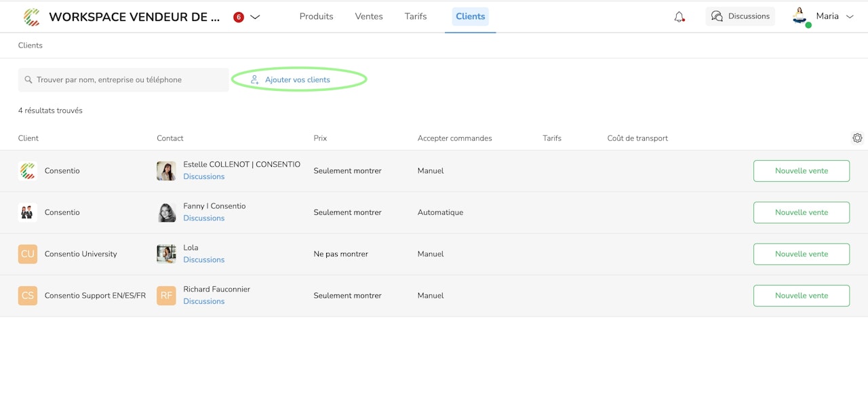868x413 pixels.
Task: Click the red notification badge showing 6
Action: click(238, 18)
